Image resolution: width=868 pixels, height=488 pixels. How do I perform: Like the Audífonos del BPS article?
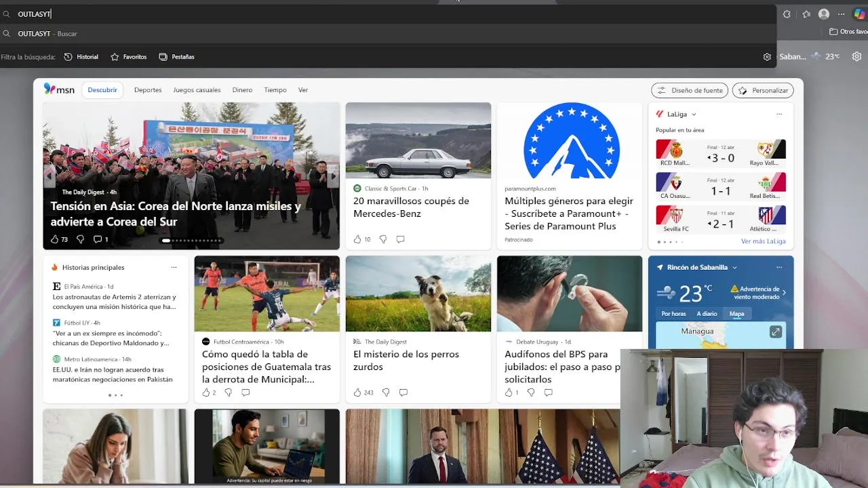click(509, 392)
